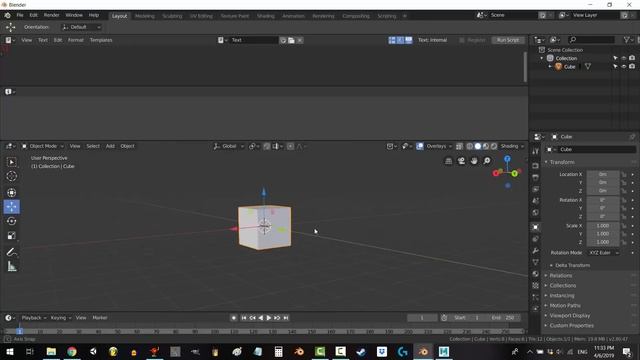Click the zoom view magnifier icon
This screenshot has height=360, width=640.
click(487, 161)
